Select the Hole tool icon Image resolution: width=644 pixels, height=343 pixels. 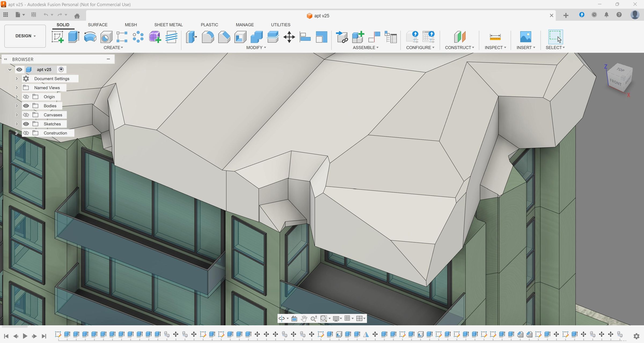click(106, 37)
